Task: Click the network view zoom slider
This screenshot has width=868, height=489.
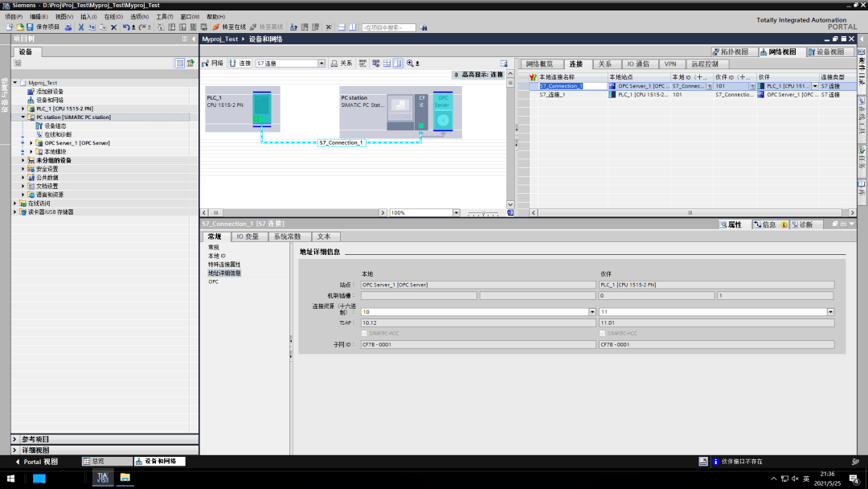Action: [483, 212]
